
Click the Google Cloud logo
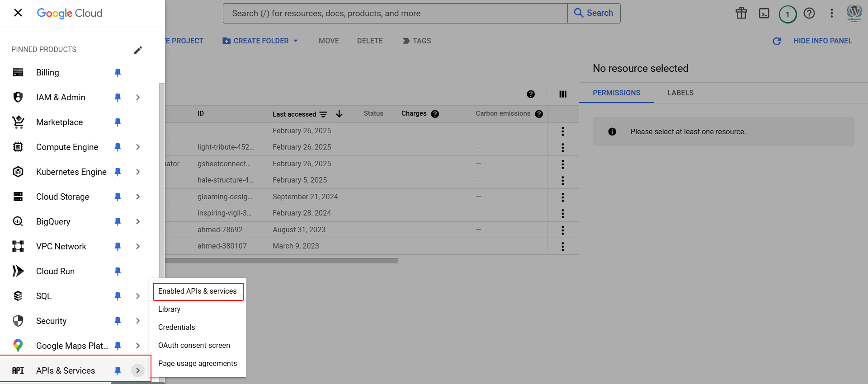70,13
